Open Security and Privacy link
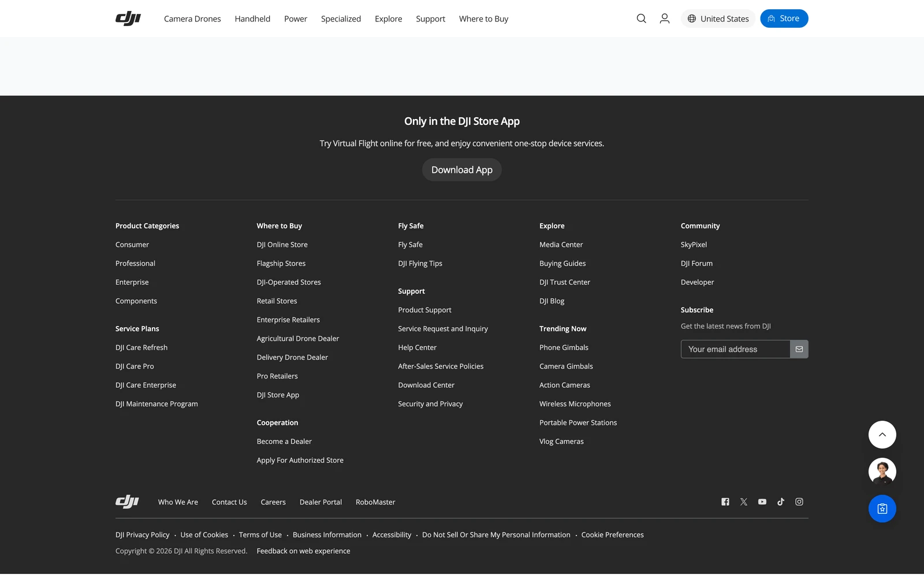924x578 pixels. coord(430,404)
